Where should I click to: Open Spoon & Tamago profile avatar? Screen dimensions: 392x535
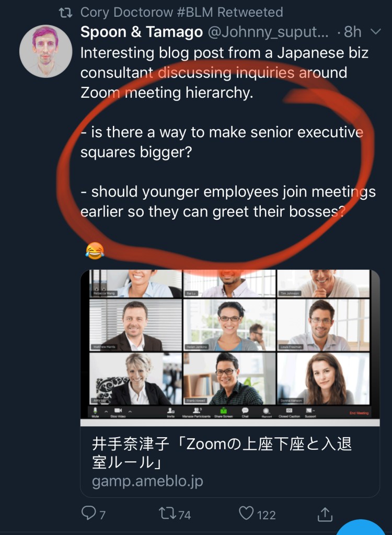45,51
